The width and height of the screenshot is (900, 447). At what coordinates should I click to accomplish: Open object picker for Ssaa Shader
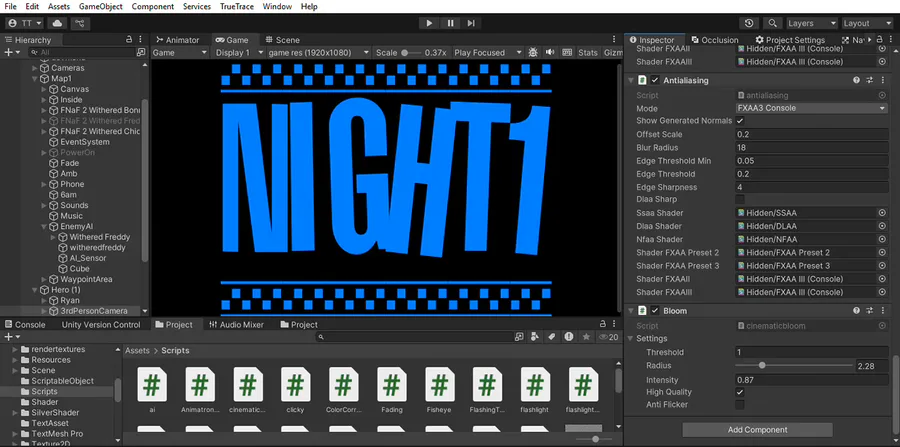point(882,213)
